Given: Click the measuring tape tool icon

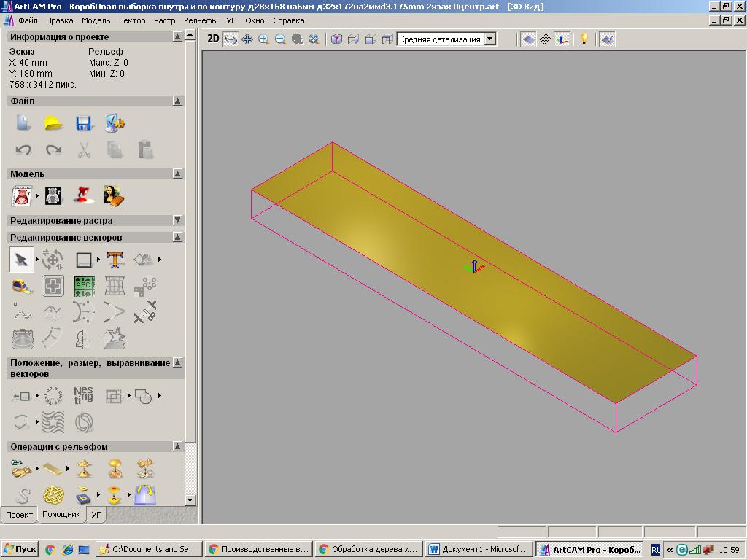Looking at the screenshot, I should pos(23,286).
